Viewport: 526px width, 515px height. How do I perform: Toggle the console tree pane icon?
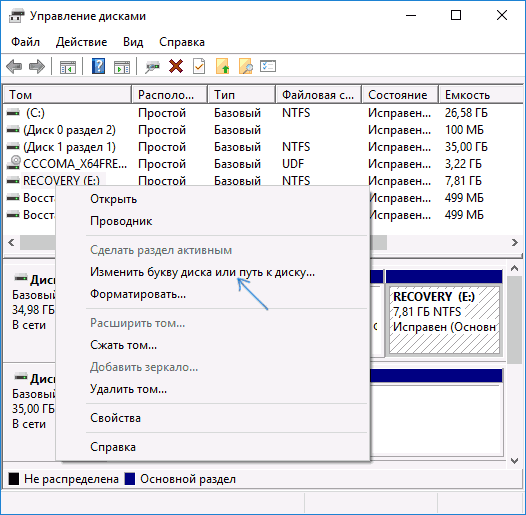(x=68, y=66)
